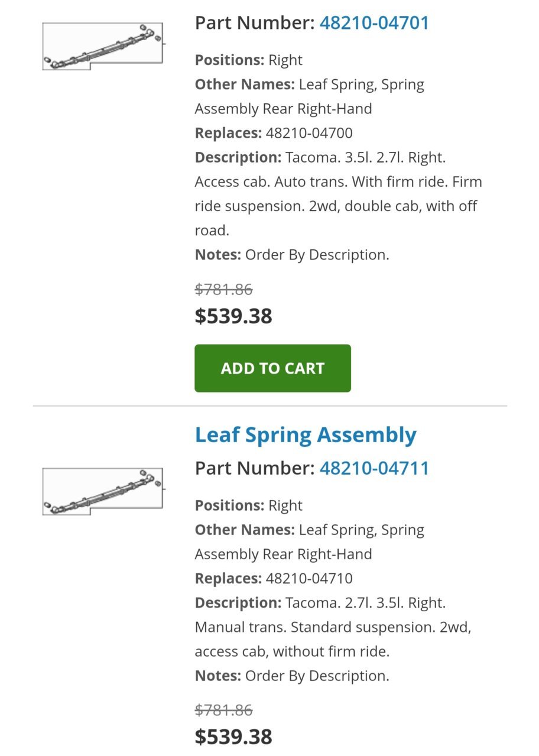Image resolution: width=539 pixels, height=756 pixels.
Task: Open the Leaf Spring Assembly title link
Action: click(x=306, y=434)
